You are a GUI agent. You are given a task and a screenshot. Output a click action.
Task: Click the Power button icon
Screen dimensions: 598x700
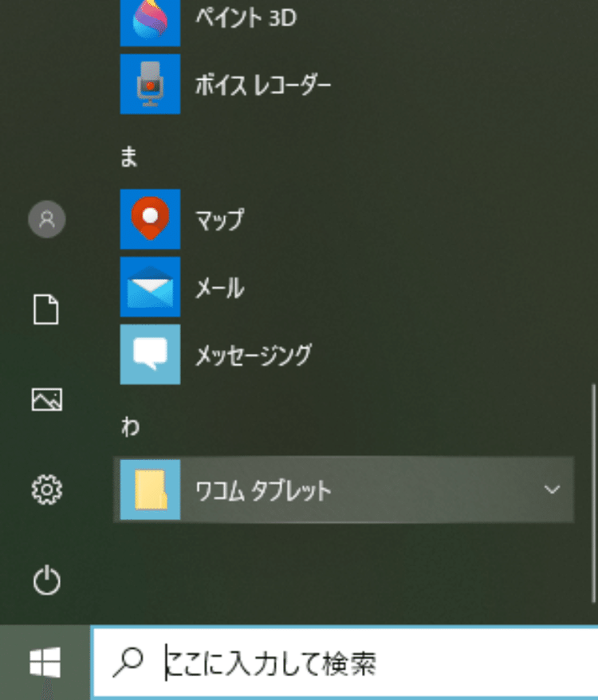[47, 580]
